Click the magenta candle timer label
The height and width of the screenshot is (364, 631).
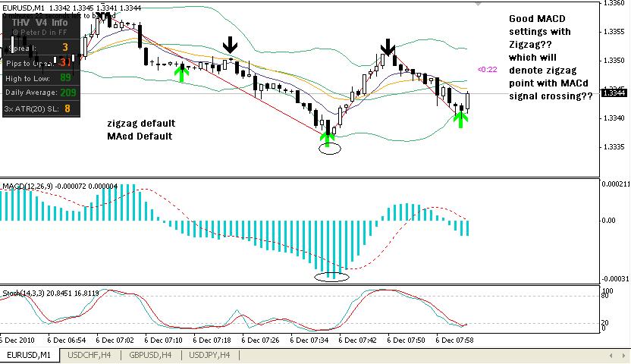point(486,70)
